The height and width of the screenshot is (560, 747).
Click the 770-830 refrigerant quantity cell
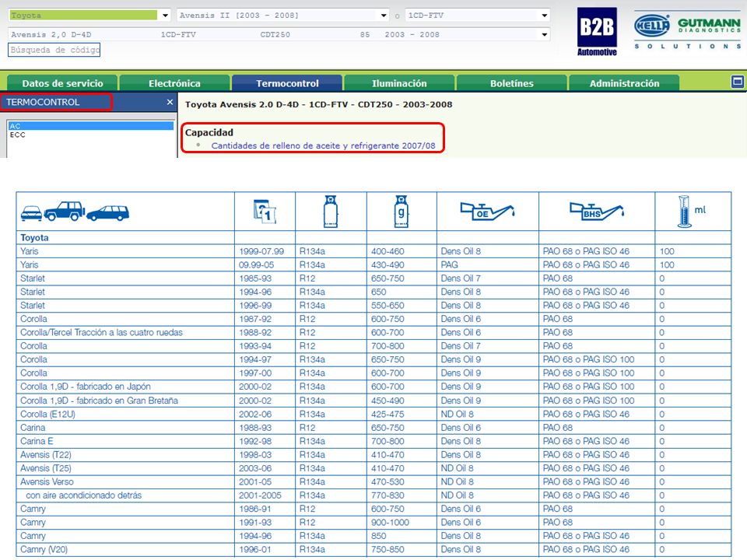coord(388,495)
